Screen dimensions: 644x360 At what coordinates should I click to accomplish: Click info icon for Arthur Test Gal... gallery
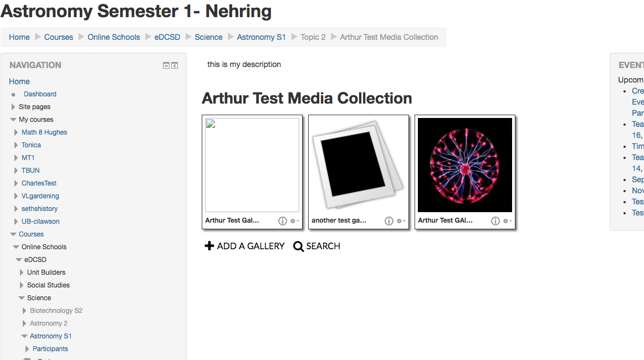coord(283,221)
